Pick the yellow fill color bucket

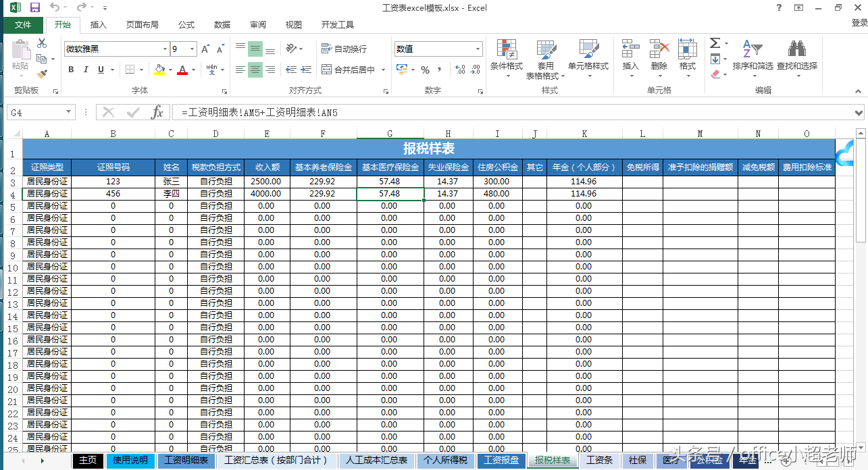(x=159, y=70)
